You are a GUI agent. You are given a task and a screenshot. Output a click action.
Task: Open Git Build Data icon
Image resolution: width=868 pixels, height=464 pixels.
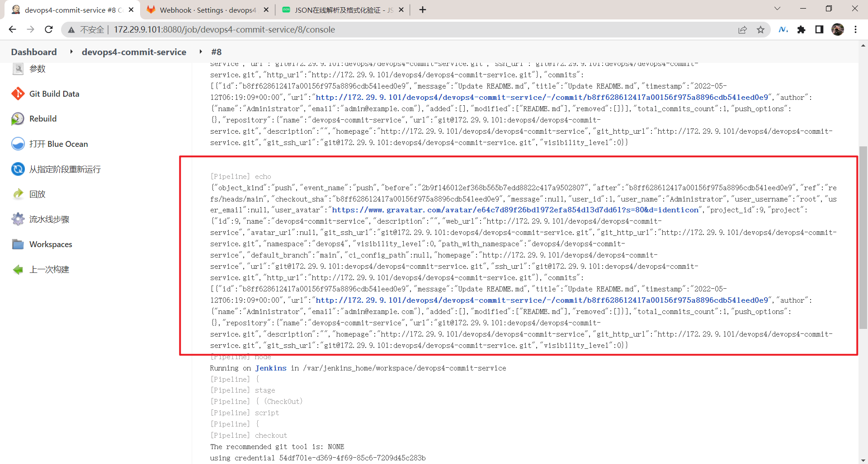(x=18, y=94)
